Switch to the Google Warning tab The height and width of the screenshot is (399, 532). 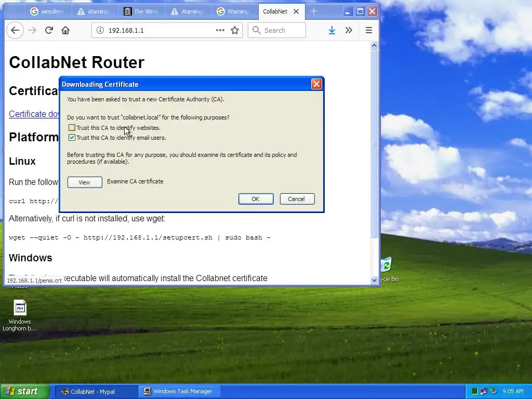(x=235, y=11)
